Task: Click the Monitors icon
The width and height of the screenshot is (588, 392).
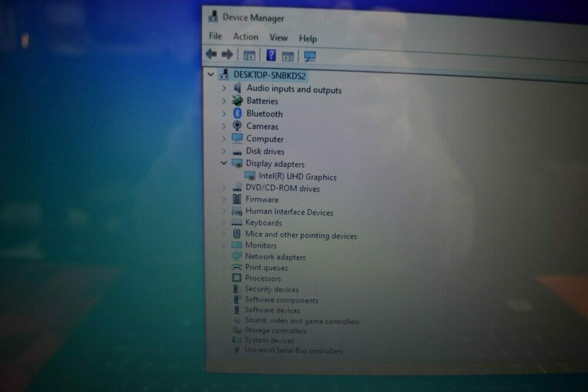Action: pyautogui.click(x=236, y=245)
